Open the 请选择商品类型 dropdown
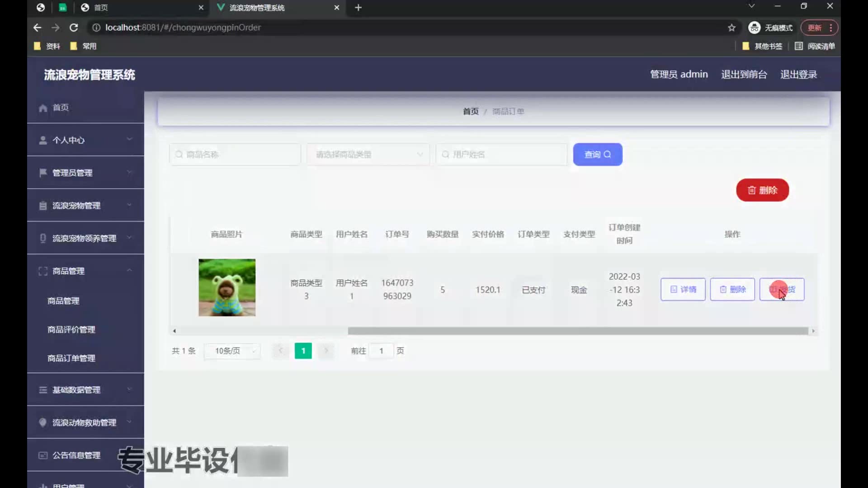The height and width of the screenshot is (488, 868). click(368, 155)
